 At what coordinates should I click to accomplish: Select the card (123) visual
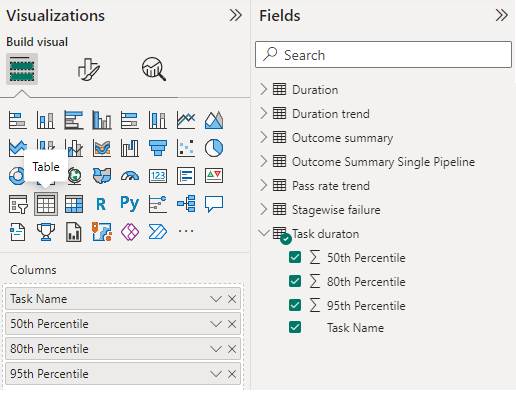tap(158, 176)
